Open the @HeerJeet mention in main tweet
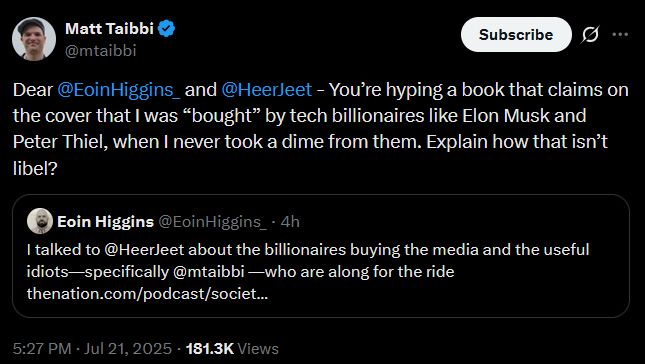The height and width of the screenshot is (364, 645). 267,90
